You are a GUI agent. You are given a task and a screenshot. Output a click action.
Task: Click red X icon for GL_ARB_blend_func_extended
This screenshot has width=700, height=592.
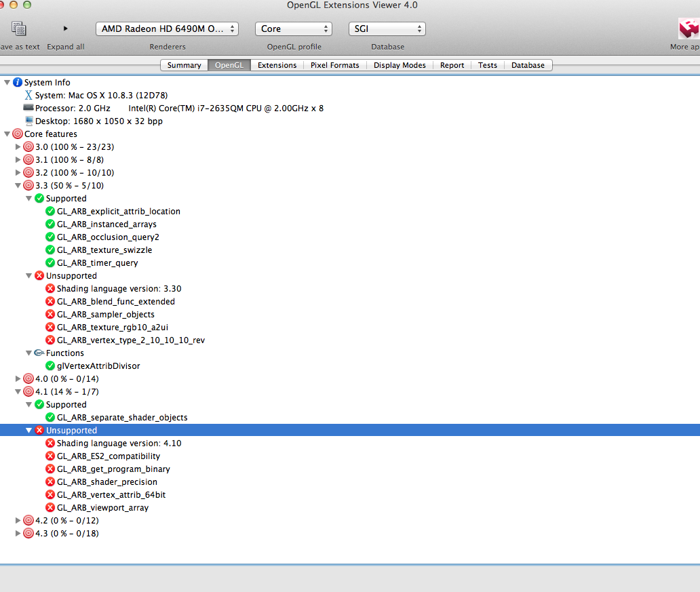tap(50, 301)
